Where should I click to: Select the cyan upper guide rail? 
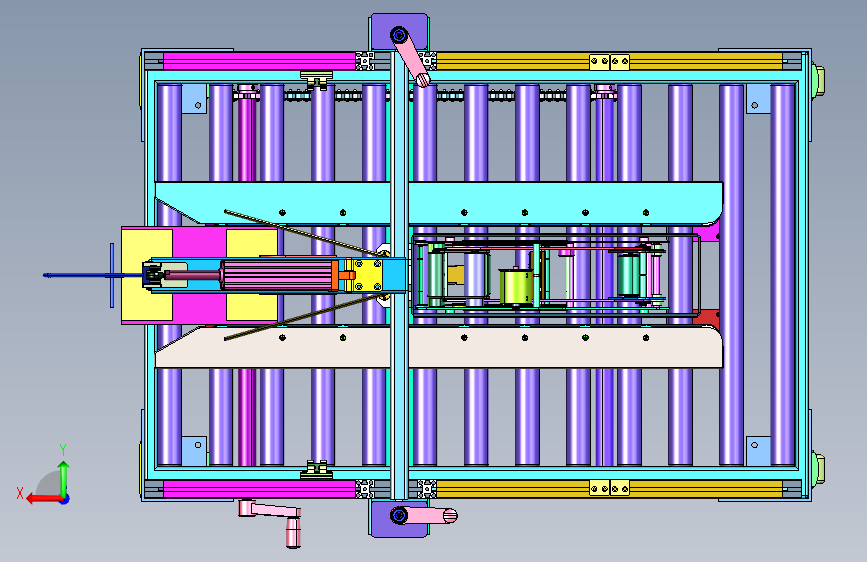point(438,204)
